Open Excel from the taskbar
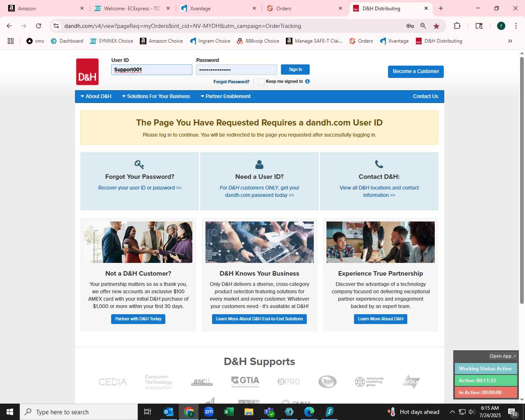 point(229,412)
